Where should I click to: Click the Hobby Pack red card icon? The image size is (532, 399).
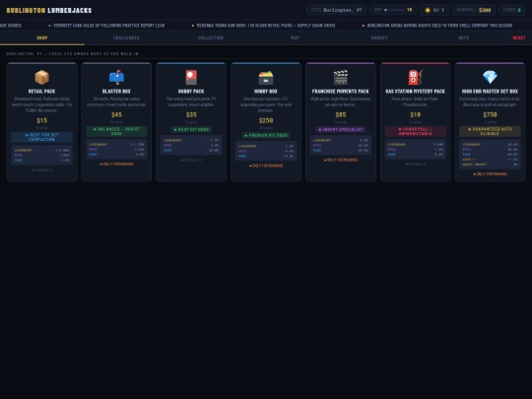191,78
